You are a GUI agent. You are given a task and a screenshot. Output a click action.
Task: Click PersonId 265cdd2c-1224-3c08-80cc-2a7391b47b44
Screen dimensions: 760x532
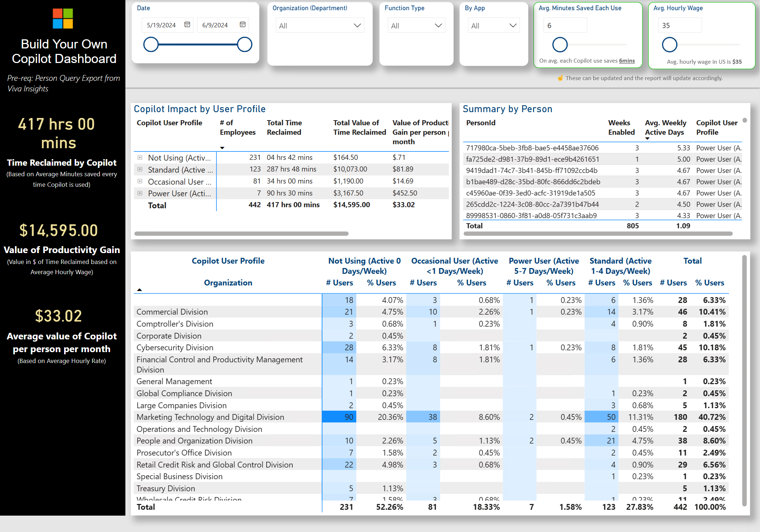click(x=532, y=204)
